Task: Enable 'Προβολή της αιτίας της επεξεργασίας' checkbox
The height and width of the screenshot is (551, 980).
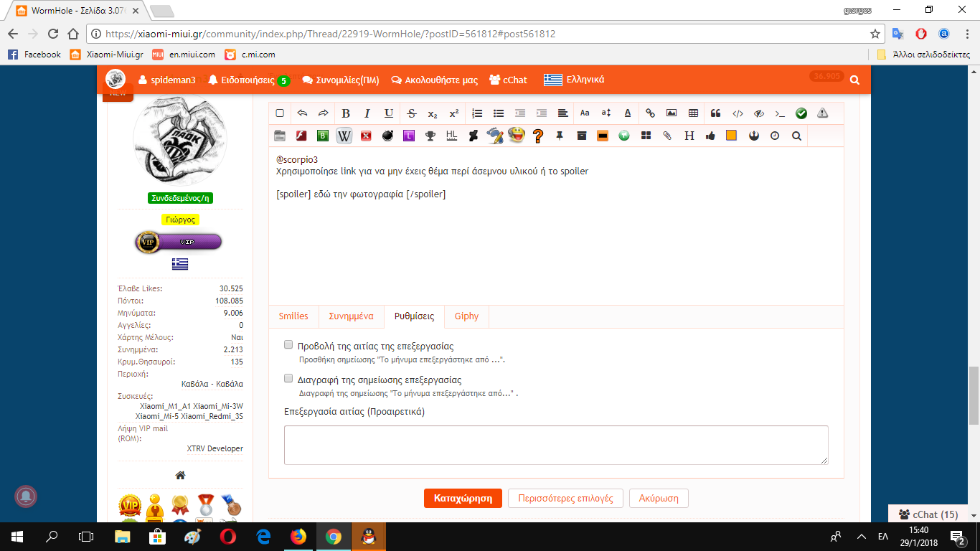Action: [288, 345]
